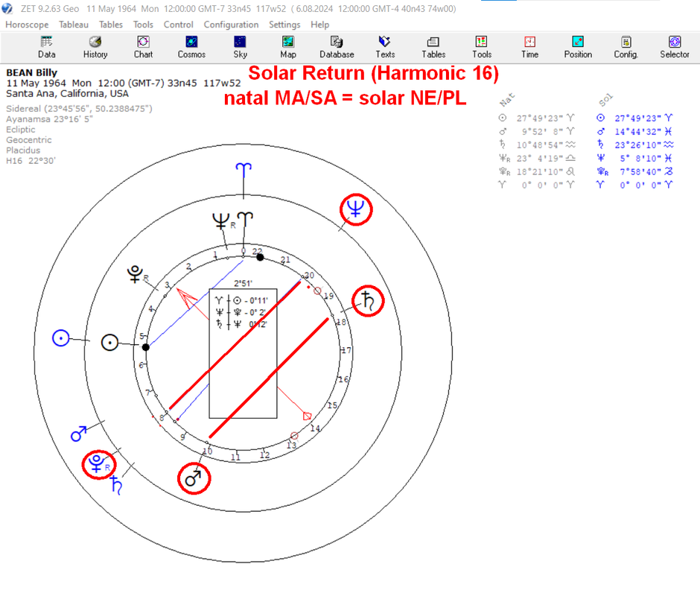The height and width of the screenshot is (596, 700).
Task: Click the blue solar Saturn glyph
Action: tap(116, 485)
